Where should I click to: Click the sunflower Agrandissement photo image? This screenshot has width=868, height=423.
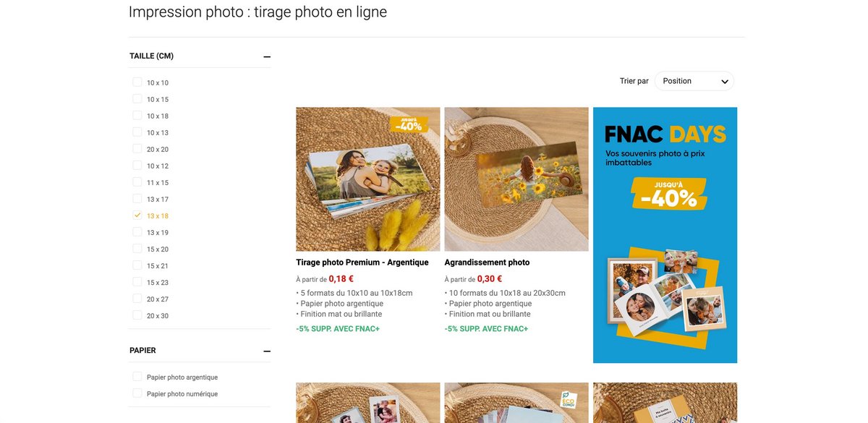516,179
